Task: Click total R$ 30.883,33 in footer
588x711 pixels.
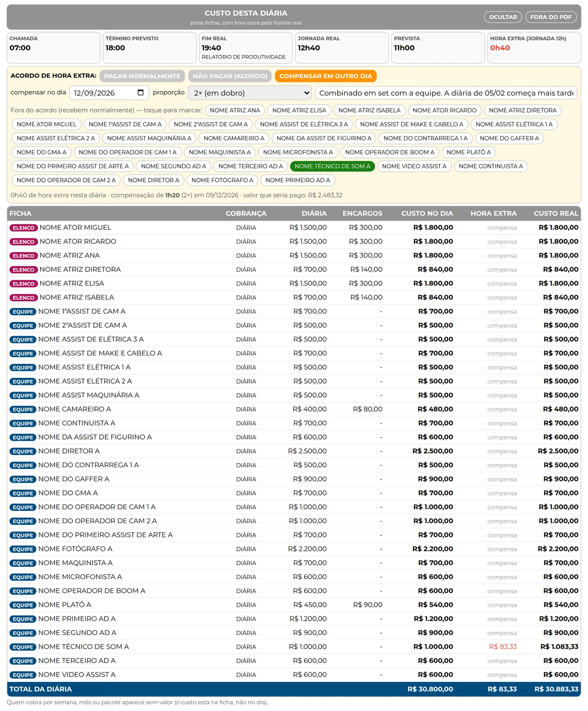Action: [556, 689]
